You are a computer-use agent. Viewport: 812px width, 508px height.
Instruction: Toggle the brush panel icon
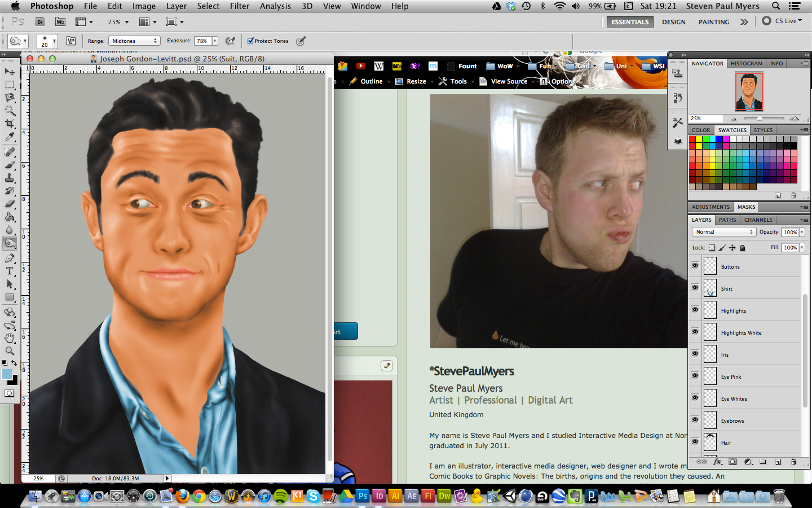click(71, 41)
